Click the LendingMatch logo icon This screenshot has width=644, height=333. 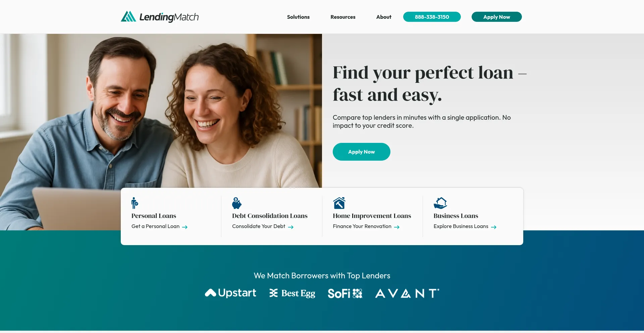pos(128,16)
